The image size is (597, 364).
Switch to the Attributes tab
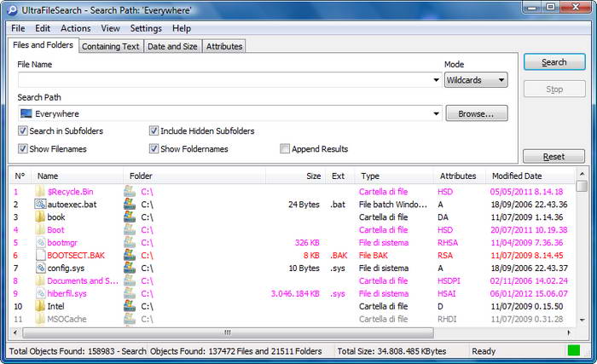coord(224,46)
